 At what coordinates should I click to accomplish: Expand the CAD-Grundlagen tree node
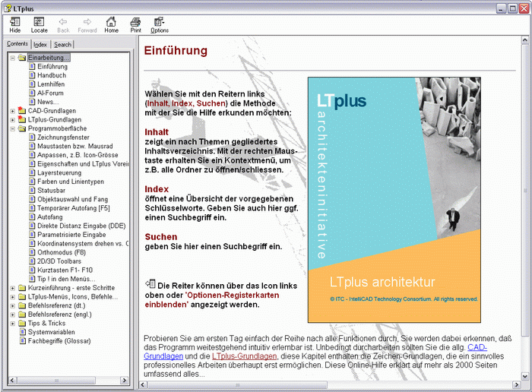click(x=13, y=111)
